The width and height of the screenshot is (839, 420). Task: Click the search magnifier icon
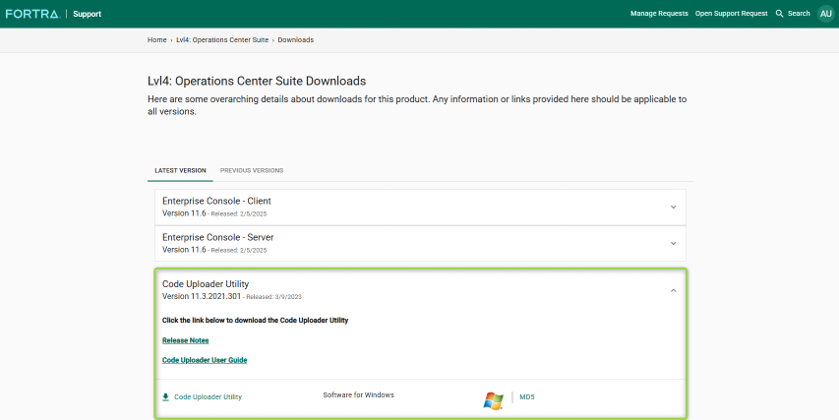click(x=780, y=14)
